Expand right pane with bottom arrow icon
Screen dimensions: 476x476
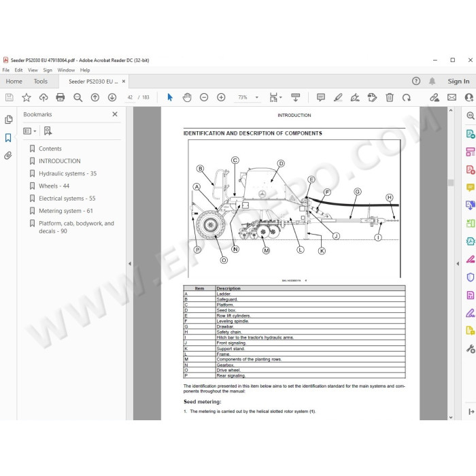471,411
